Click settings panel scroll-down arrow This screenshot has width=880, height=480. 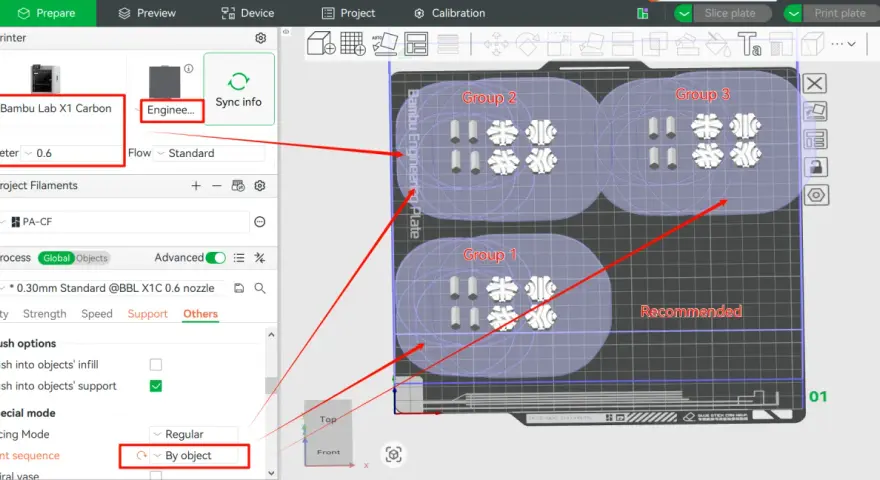click(x=271, y=473)
